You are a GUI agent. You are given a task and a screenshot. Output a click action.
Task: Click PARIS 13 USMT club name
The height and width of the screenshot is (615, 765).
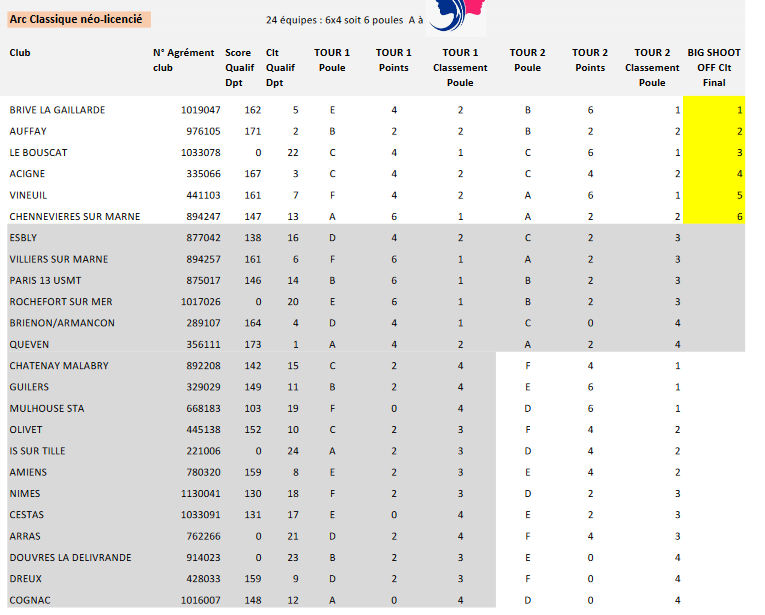click(x=45, y=281)
